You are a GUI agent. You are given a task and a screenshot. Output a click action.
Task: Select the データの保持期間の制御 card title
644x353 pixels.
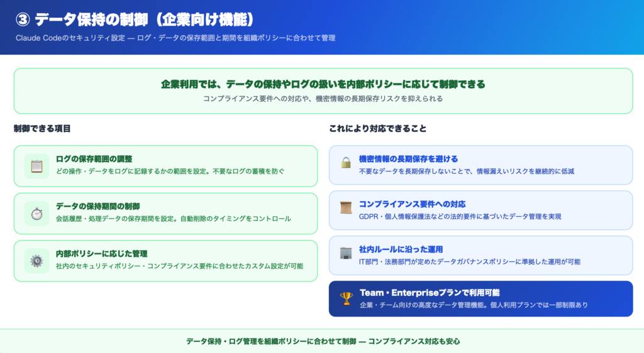click(97, 206)
